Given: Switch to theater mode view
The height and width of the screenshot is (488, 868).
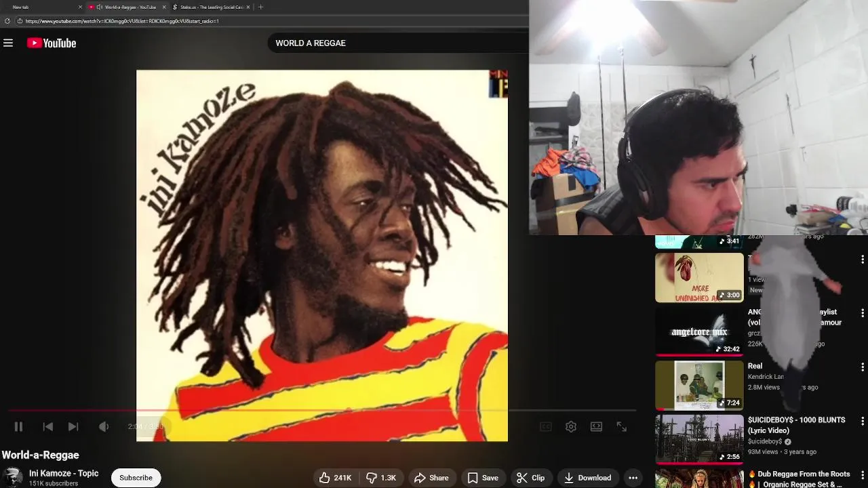Looking at the screenshot, I should click(596, 426).
